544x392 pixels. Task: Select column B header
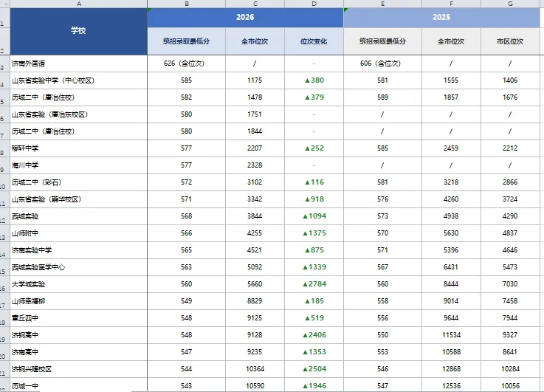click(186, 4)
